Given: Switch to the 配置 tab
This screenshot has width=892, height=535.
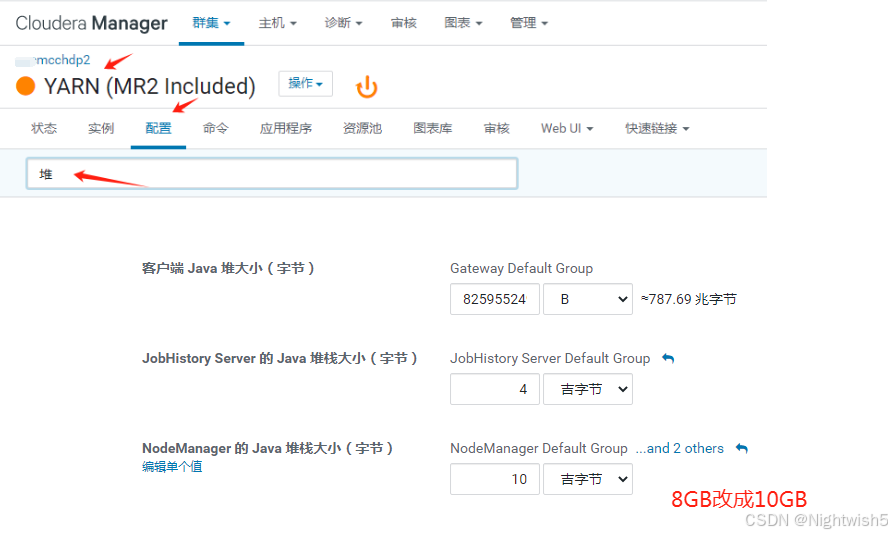Looking at the screenshot, I should tap(158, 128).
